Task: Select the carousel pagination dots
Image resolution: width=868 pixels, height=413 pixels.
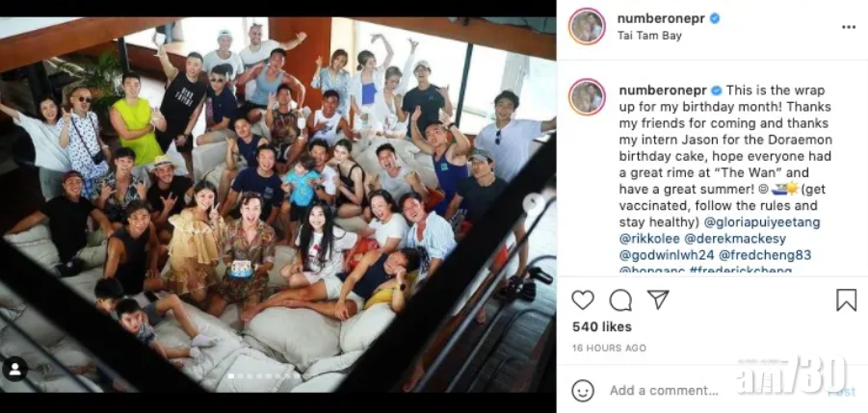Action: [x=265, y=376]
